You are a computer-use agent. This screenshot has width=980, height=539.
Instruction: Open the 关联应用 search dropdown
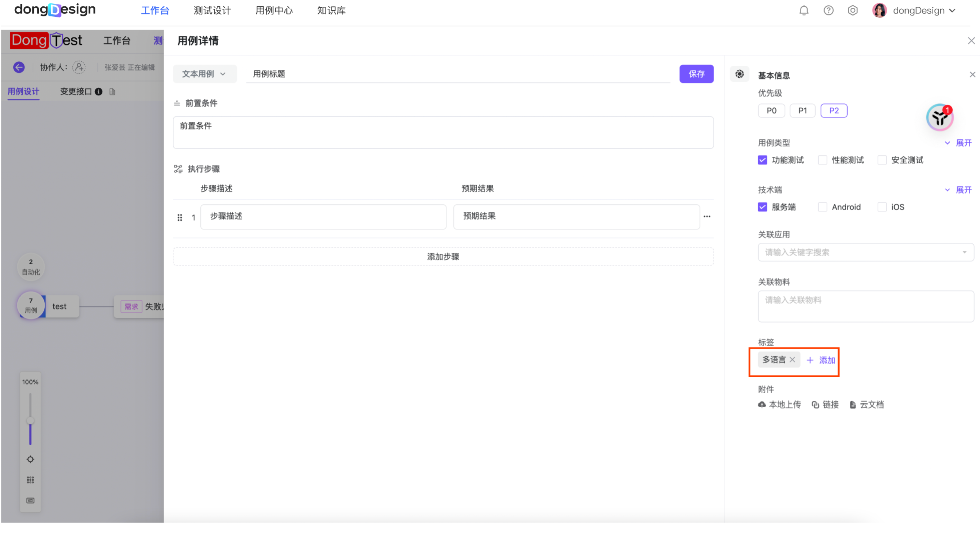pos(866,252)
